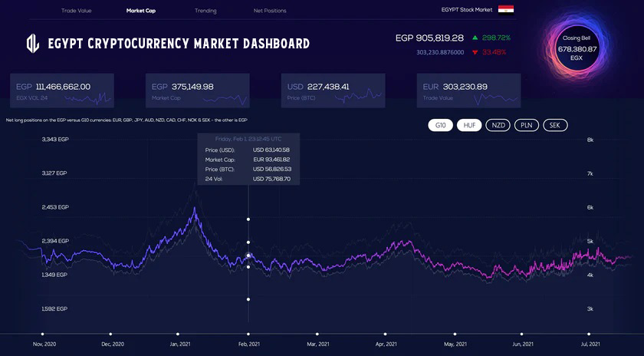Go to the Net Positions tab
Viewport: 644px width, 356px height.
pos(270,11)
